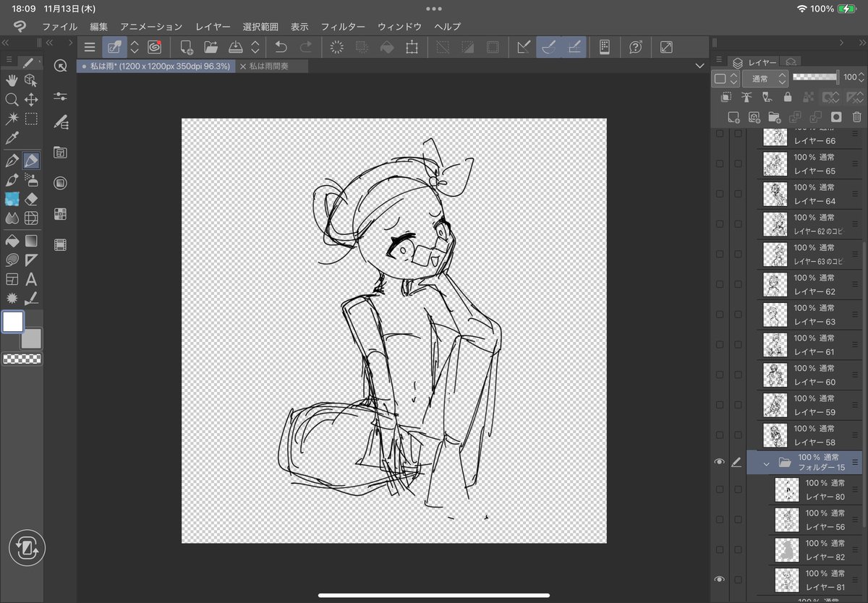Delete layer with trash can icon

[x=856, y=116]
